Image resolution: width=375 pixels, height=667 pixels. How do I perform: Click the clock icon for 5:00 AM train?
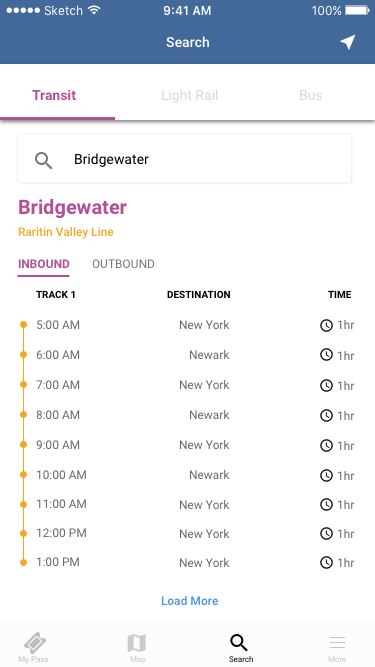(x=326, y=325)
